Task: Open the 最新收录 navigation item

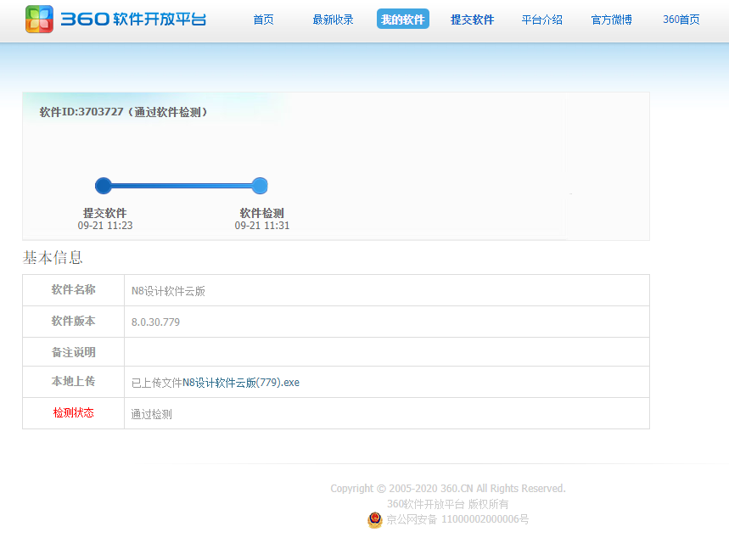Action: click(x=333, y=20)
